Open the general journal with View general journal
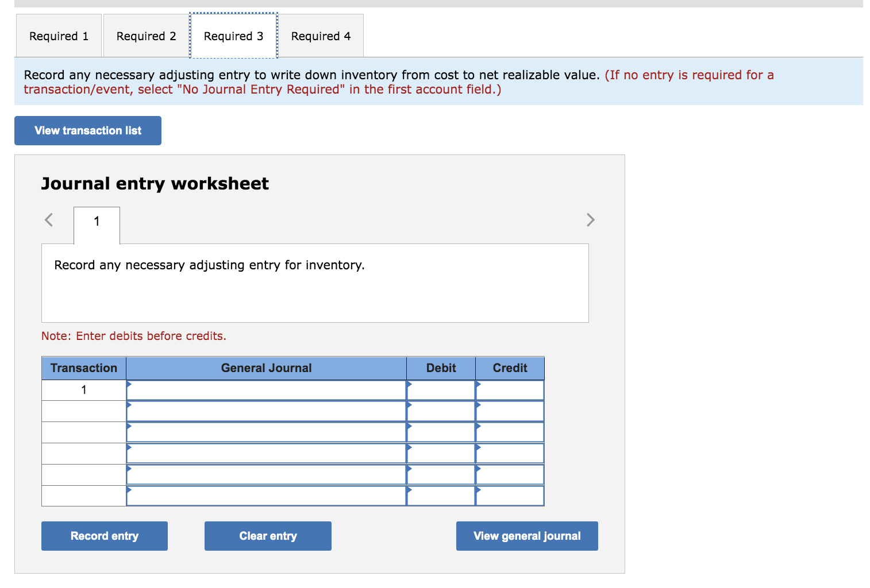Viewport: 870px width, 588px height. (526, 536)
